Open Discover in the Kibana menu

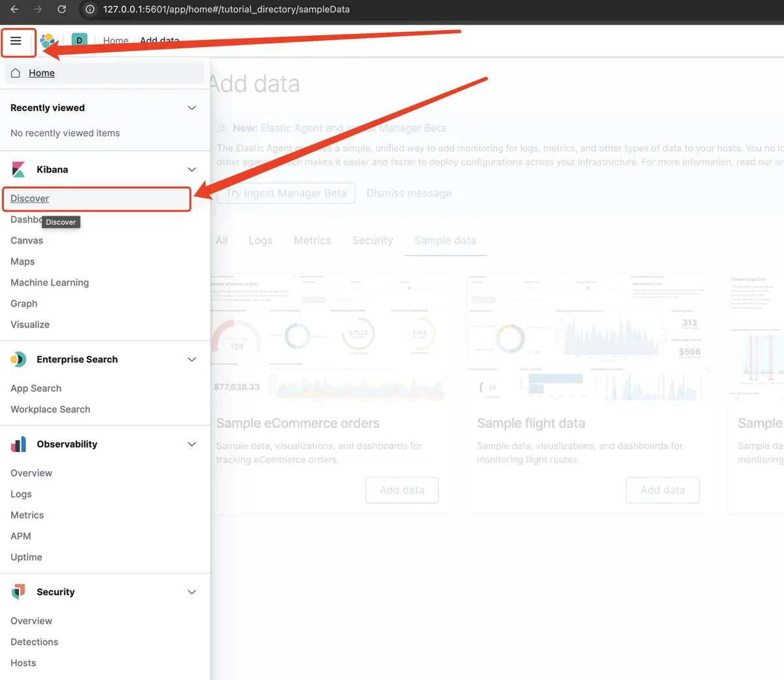(30, 199)
